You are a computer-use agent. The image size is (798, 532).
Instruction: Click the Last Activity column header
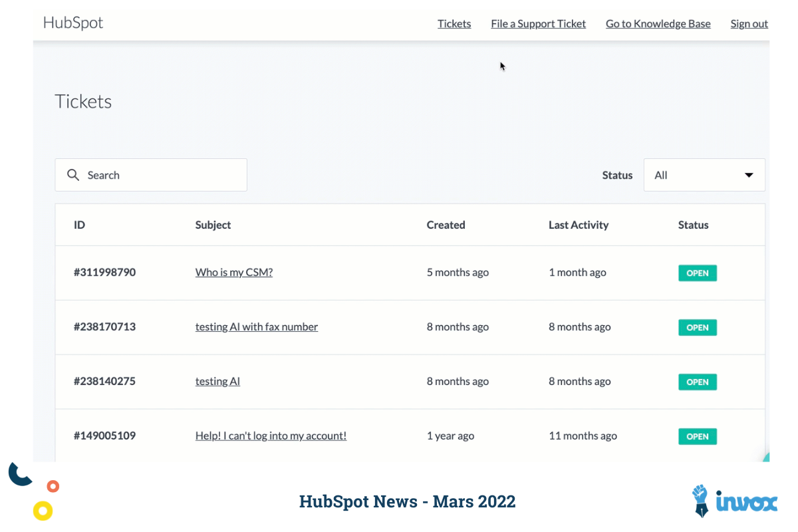[579, 225]
